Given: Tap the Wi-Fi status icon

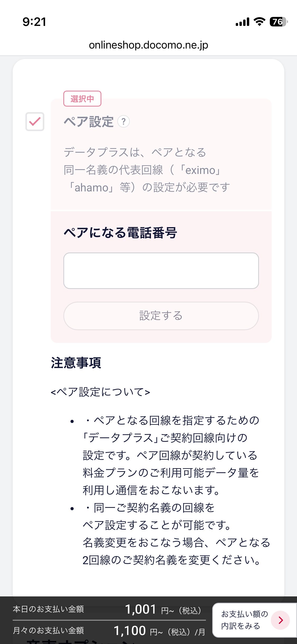Looking at the screenshot, I should pos(259,22).
